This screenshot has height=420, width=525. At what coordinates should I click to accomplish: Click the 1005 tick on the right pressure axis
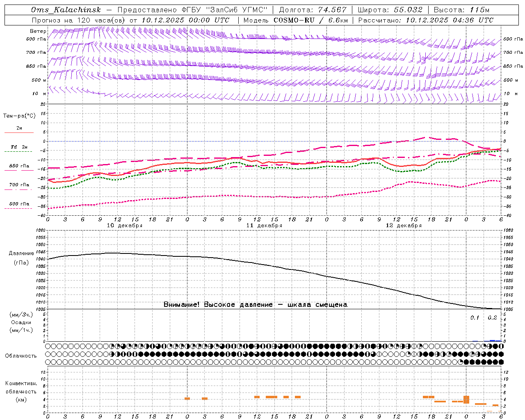[508, 309]
